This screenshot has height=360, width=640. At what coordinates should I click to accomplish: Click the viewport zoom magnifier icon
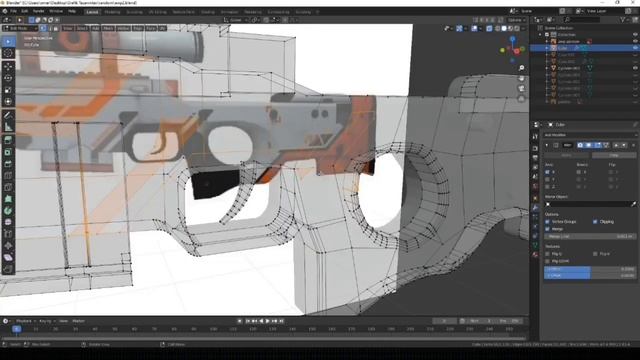pyautogui.click(x=521, y=68)
